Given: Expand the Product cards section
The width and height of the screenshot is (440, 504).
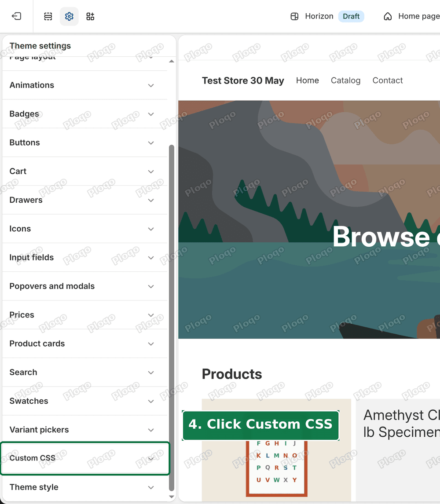Looking at the screenshot, I should point(84,343).
